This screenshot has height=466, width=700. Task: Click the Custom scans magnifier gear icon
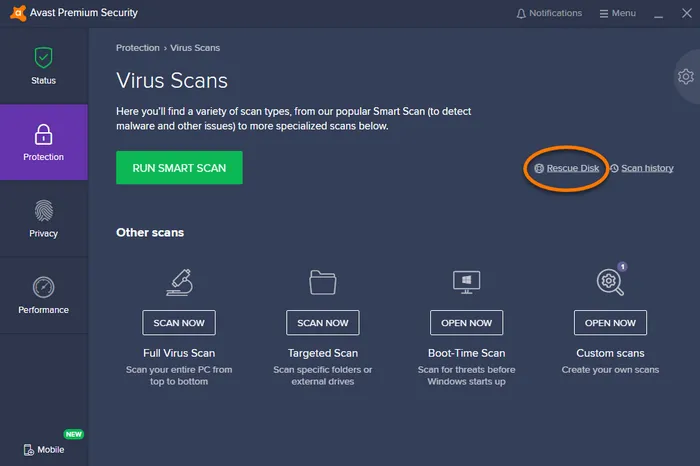click(610, 282)
